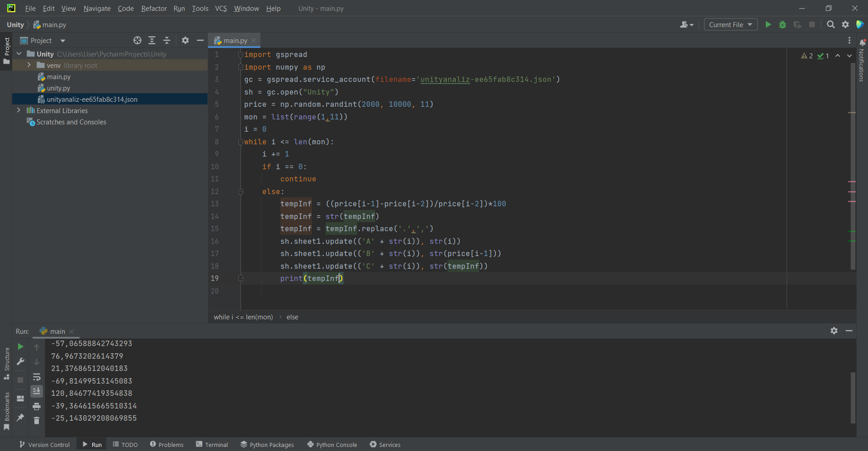This screenshot has height=451, width=868.
Task: Open the Navigate menu
Action: click(x=97, y=8)
